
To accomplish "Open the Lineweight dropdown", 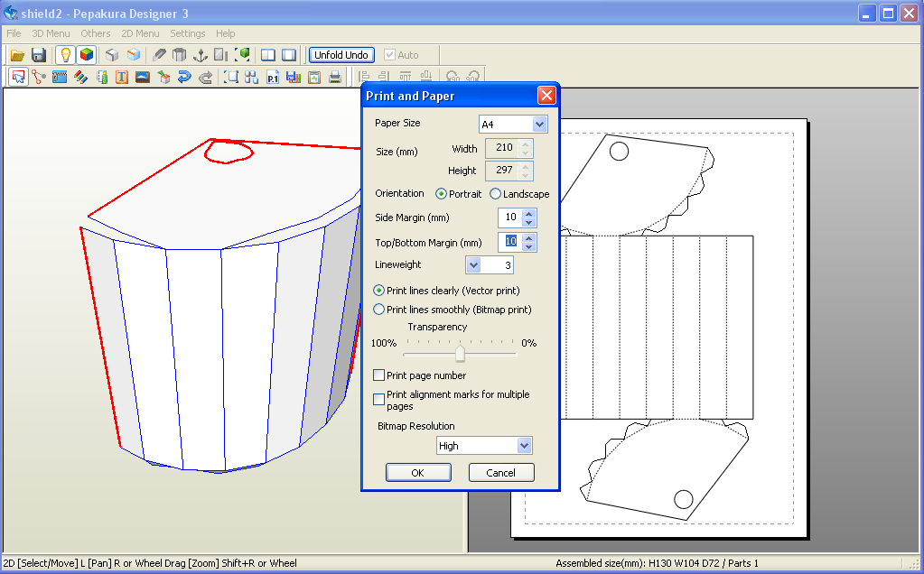I will click(x=473, y=265).
